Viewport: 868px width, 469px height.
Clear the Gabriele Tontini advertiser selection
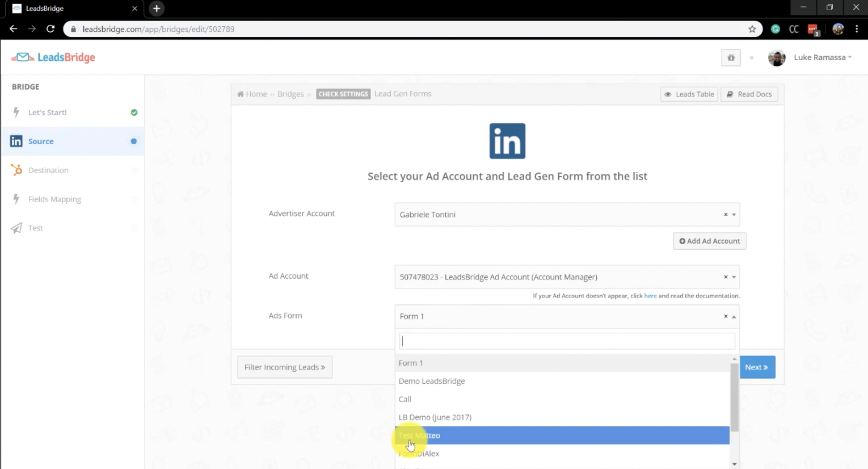(726, 215)
